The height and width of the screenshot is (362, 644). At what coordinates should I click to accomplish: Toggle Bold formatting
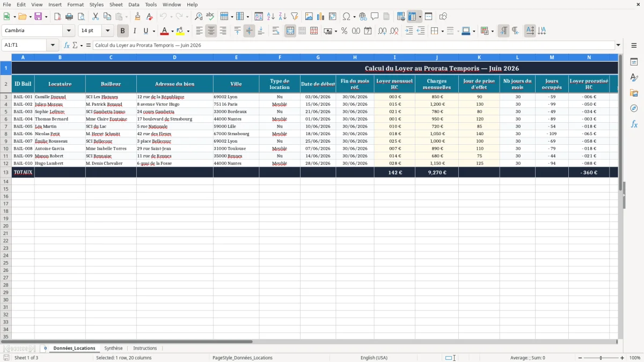(123, 31)
